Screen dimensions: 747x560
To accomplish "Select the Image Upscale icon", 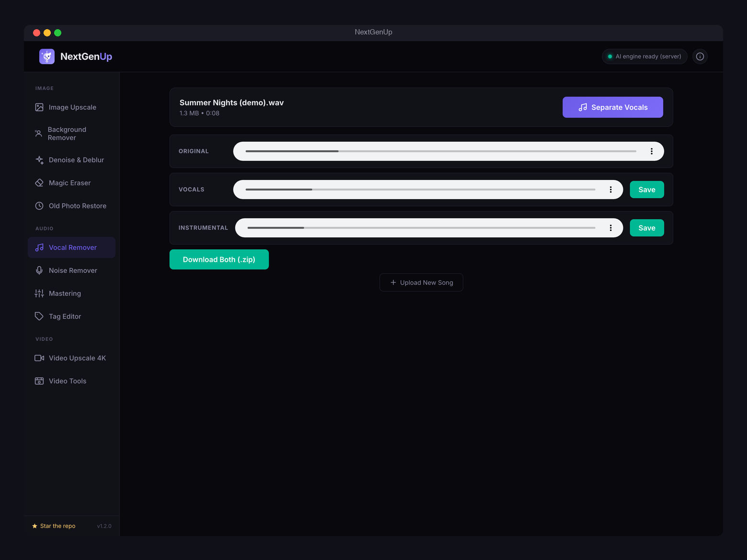I will pos(39,107).
